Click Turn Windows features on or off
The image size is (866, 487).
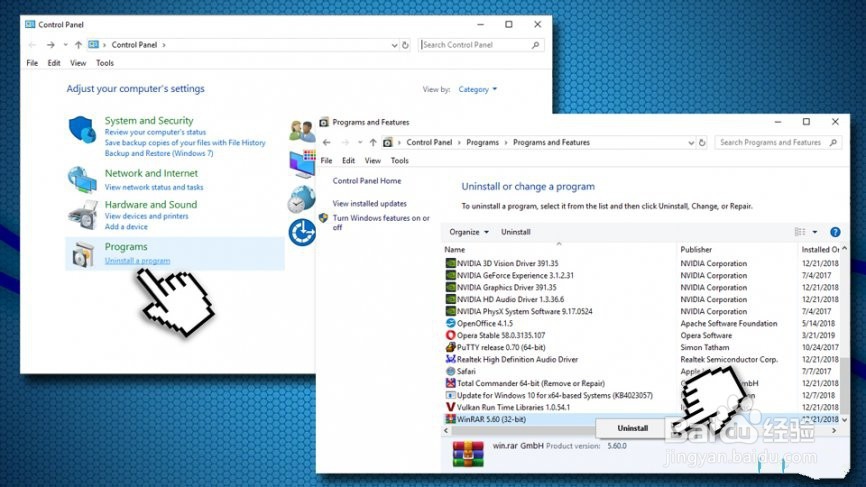click(x=381, y=223)
